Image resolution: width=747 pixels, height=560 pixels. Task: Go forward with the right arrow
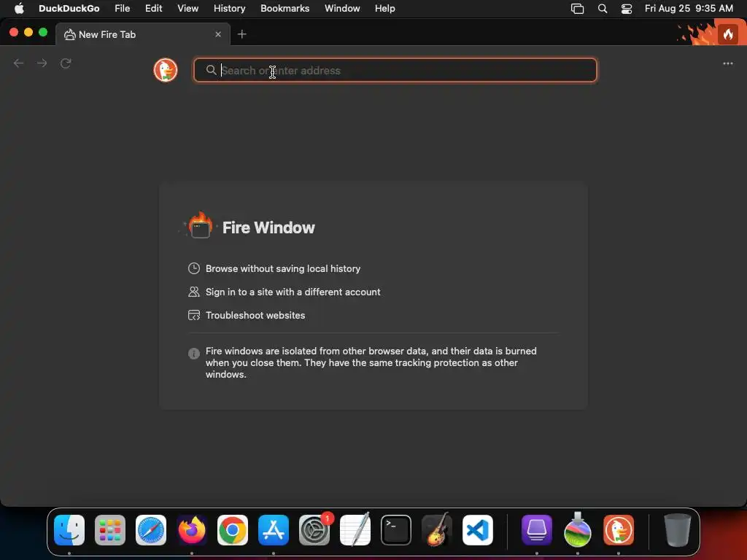pyautogui.click(x=42, y=63)
